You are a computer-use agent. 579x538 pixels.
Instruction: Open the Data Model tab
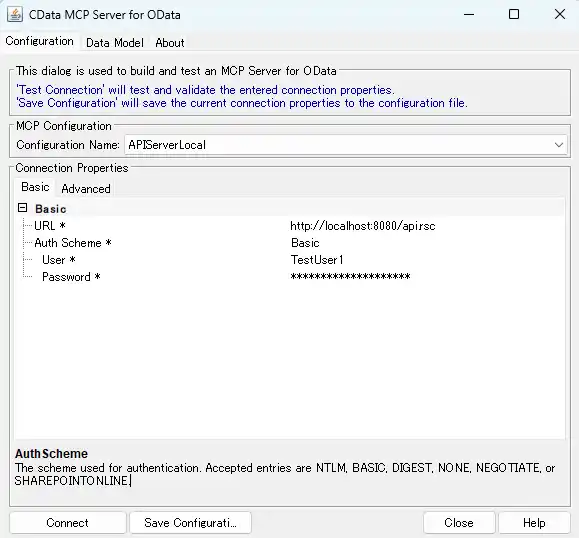click(115, 43)
